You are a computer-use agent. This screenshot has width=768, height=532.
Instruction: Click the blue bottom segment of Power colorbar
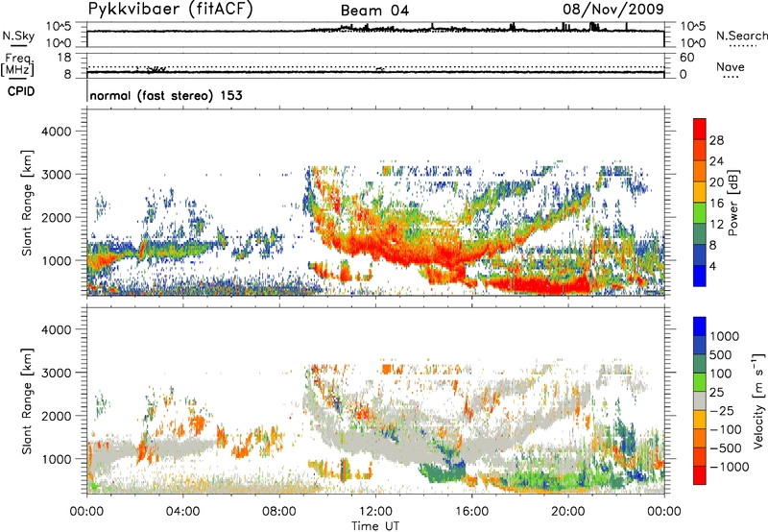coord(700,276)
